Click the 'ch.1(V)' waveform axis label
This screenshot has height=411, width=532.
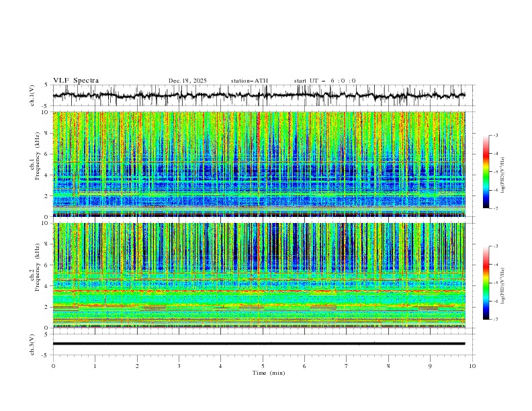(32, 95)
